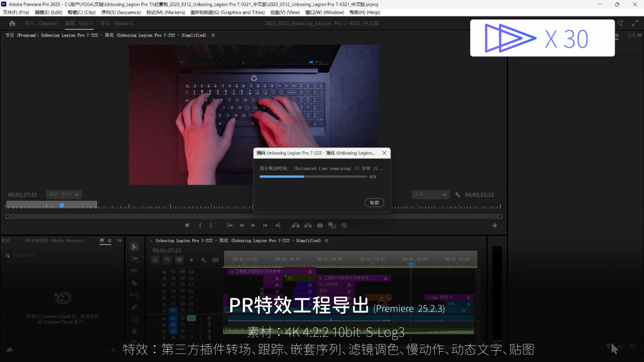Select the Track Select Forward tool

(135, 259)
